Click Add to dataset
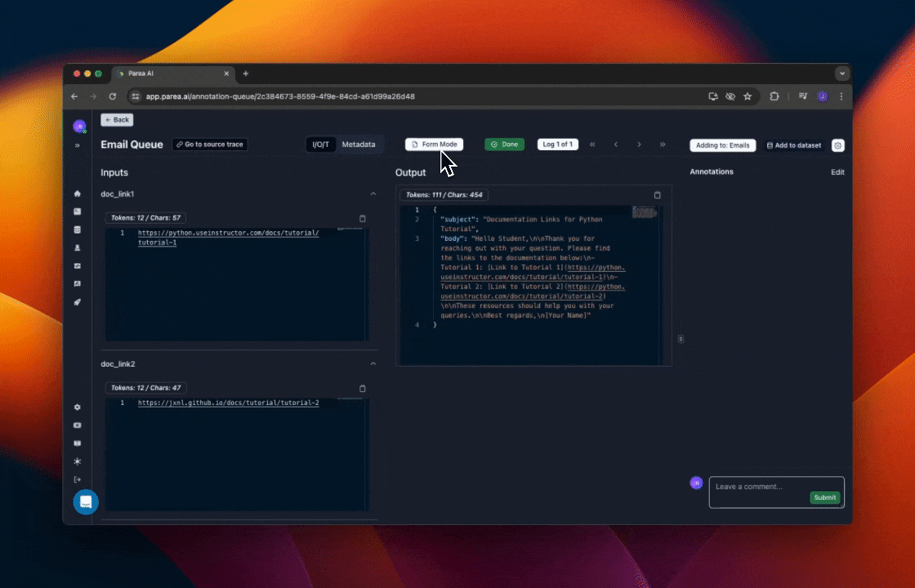This screenshot has width=915, height=588. tap(794, 145)
